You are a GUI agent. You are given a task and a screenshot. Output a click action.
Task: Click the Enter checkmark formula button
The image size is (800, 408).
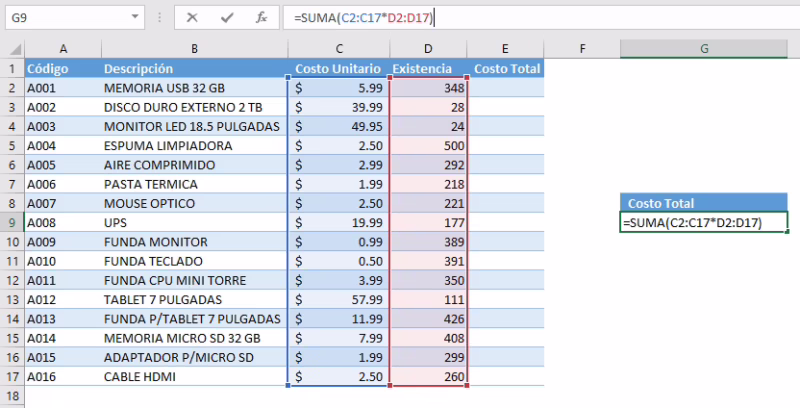coord(226,17)
